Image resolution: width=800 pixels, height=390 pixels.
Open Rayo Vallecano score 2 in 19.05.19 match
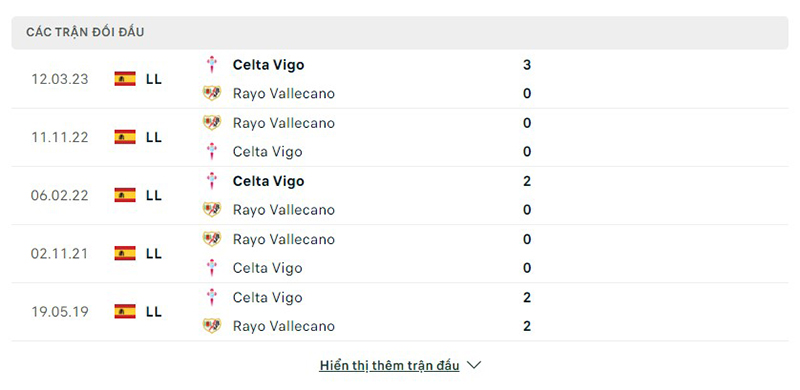click(527, 326)
